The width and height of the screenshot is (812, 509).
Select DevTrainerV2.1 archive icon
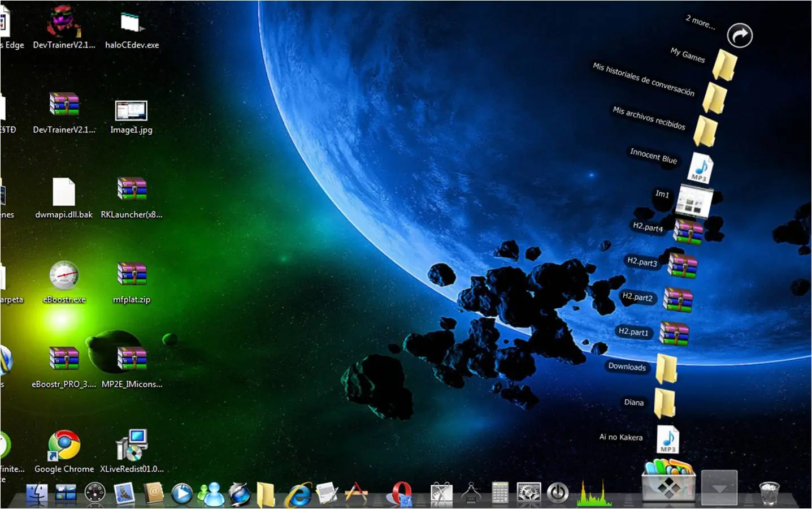(x=64, y=105)
